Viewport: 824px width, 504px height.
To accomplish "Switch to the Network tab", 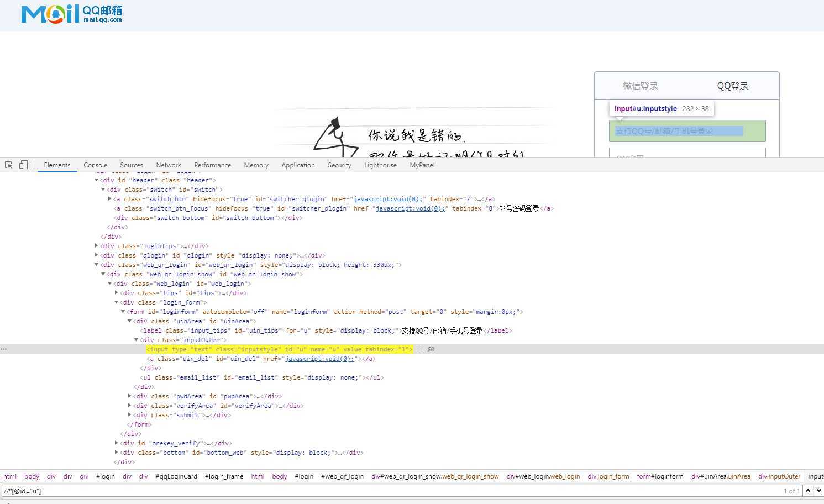I will tap(169, 165).
